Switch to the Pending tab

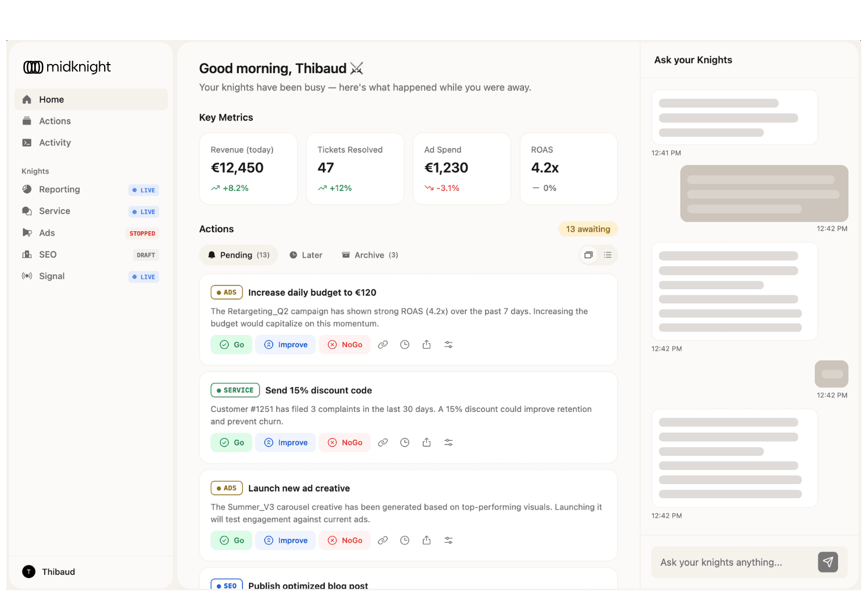coord(238,255)
